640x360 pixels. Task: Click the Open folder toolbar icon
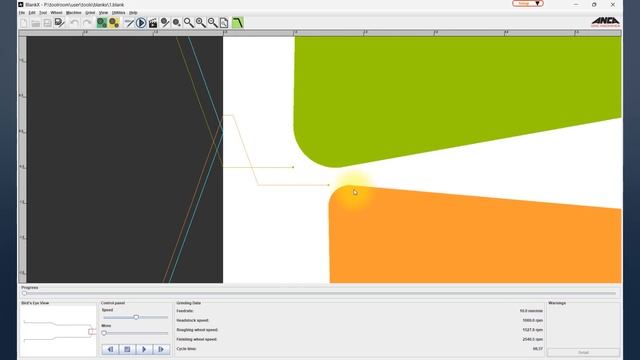36,23
